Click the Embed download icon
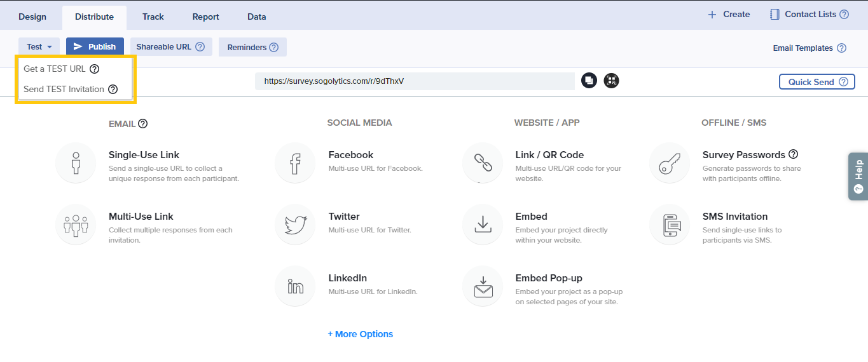The height and width of the screenshot is (362, 868). [x=483, y=225]
